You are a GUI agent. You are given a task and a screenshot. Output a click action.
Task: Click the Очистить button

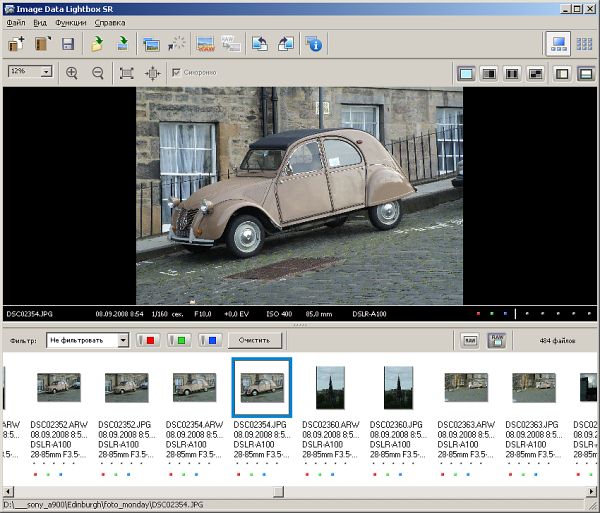pyautogui.click(x=254, y=340)
